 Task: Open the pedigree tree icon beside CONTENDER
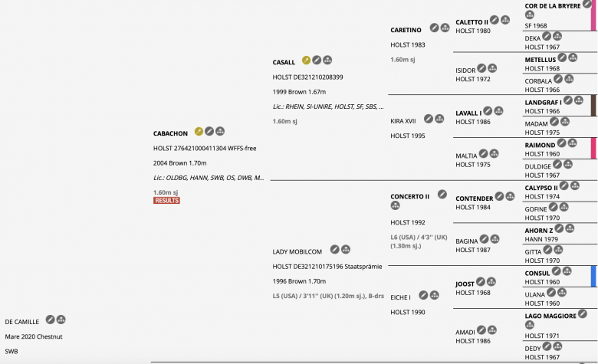(510, 197)
